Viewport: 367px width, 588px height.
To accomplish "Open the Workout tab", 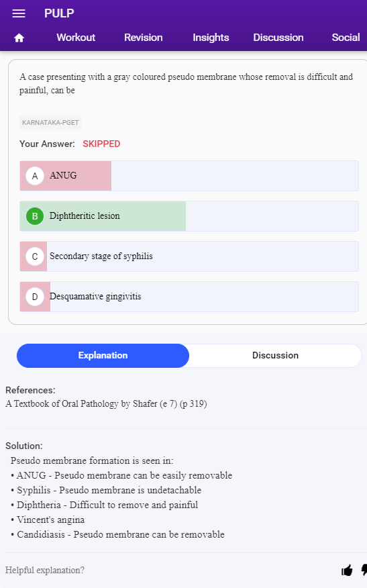I will pyautogui.click(x=76, y=38).
